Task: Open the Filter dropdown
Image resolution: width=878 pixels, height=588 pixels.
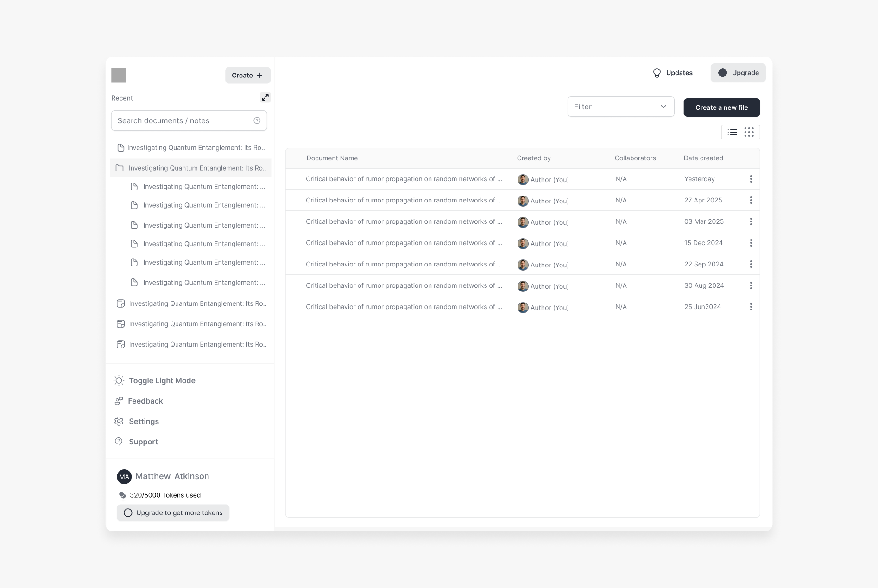Action: pos(621,107)
